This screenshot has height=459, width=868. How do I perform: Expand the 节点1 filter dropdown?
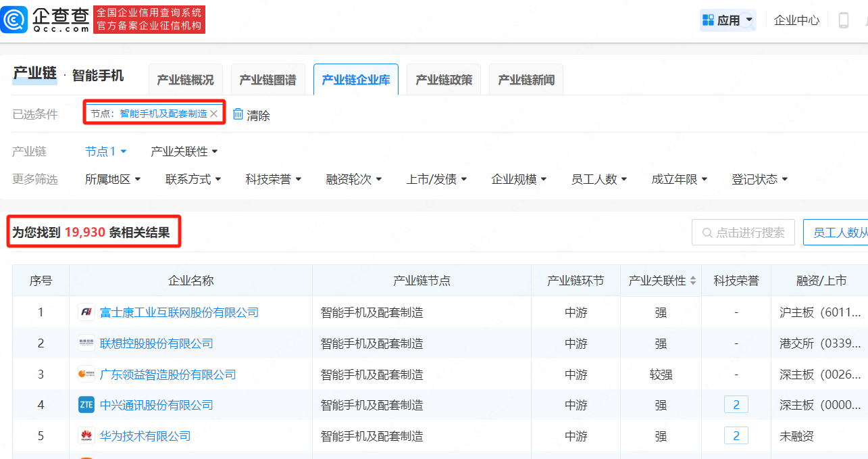click(x=106, y=151)
